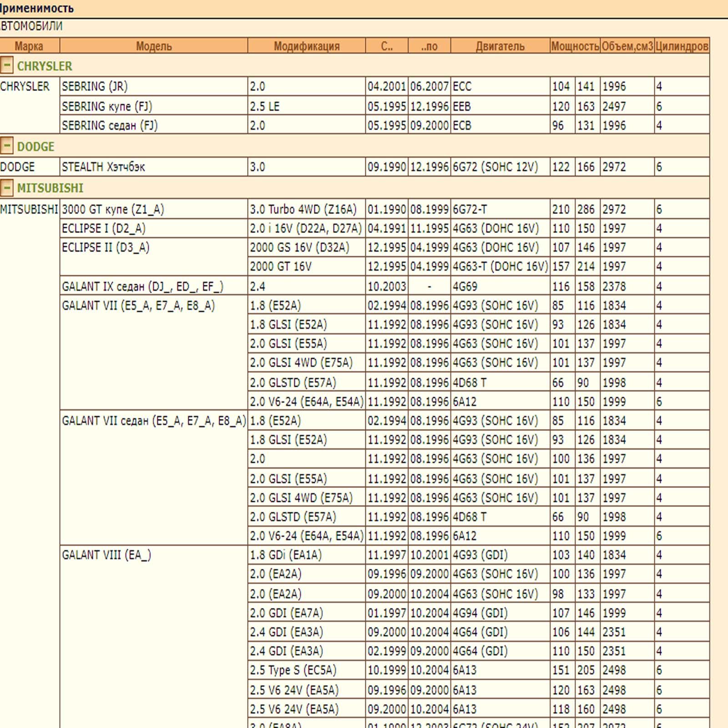Click the 4G63-T (DOHC 16V) engine cell
This screenshot has width=728, height=728.
point(500,267)
